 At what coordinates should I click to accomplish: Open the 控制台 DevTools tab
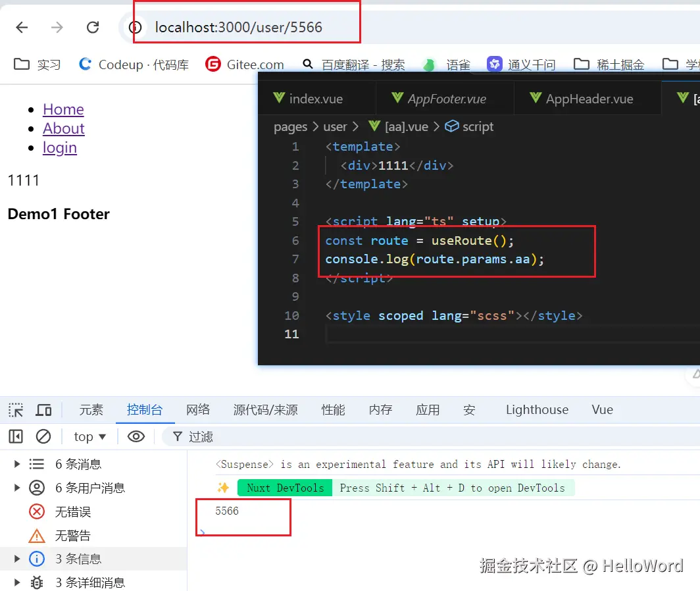(145, 410)
